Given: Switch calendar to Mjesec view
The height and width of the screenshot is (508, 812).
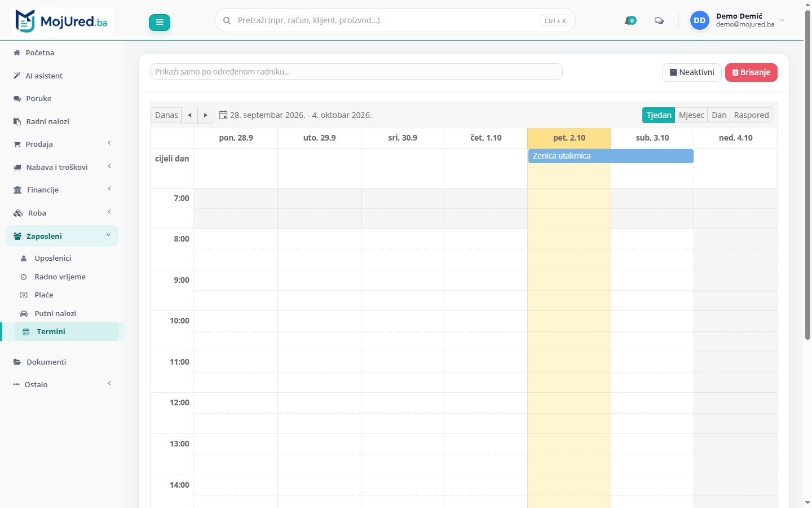Looking at the screenshot, I should tap(691, 115).
